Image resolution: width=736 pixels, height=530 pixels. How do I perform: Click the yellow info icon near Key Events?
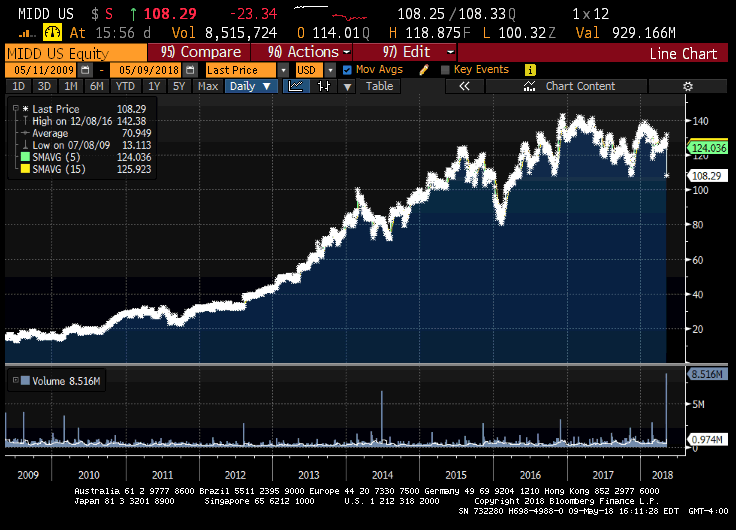coord(530,70)
